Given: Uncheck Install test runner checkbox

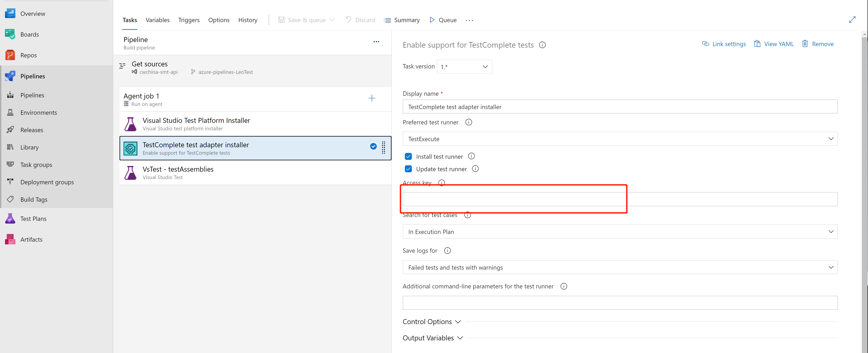Looking at the screenshot, I should [x=408, y=157].
